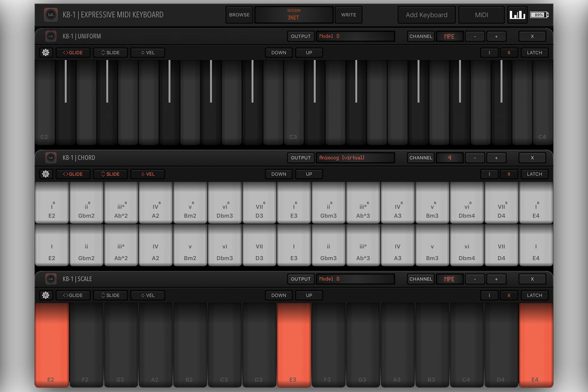
Task: Open MPE channel display on Scale keyboard
Action: tap(449, 279)
